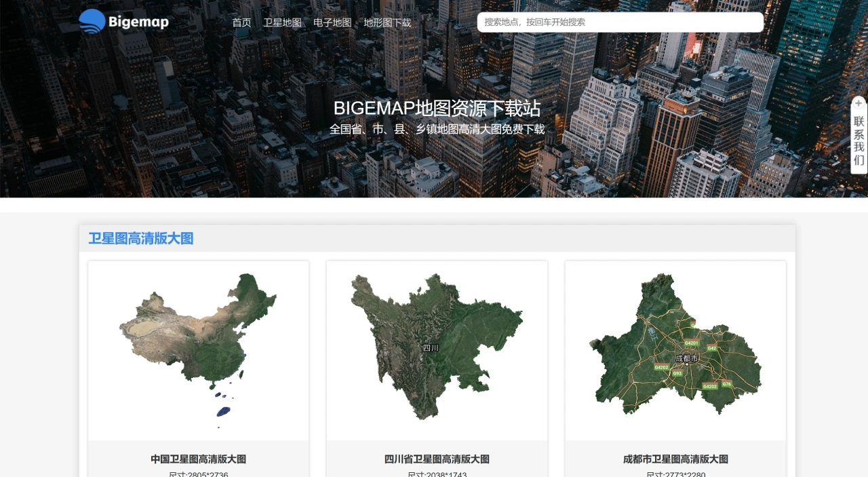This screenshot has height=477, width=868.
Task: Open the 首页 menu item
Action: tap(241, 22)
